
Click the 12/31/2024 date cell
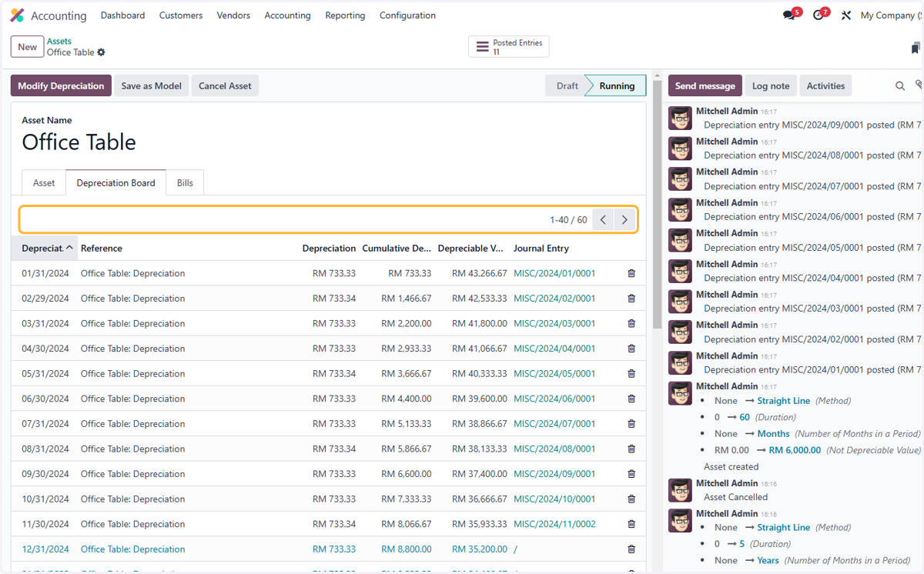pyautogui.click(x=45, y=549)
